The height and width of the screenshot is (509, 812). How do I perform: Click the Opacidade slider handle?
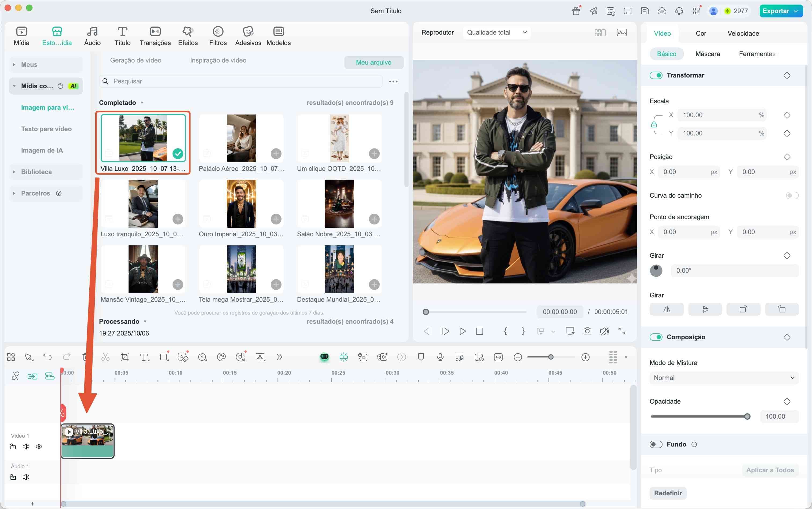[x=747, y=417]
